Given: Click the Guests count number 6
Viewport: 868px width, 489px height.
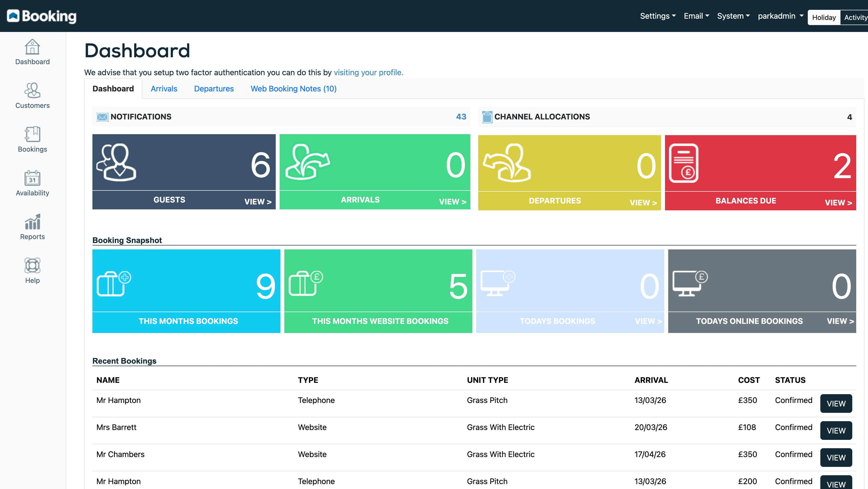Looking at the screenshot, I should pyautogui.click(x=260, y=165).
